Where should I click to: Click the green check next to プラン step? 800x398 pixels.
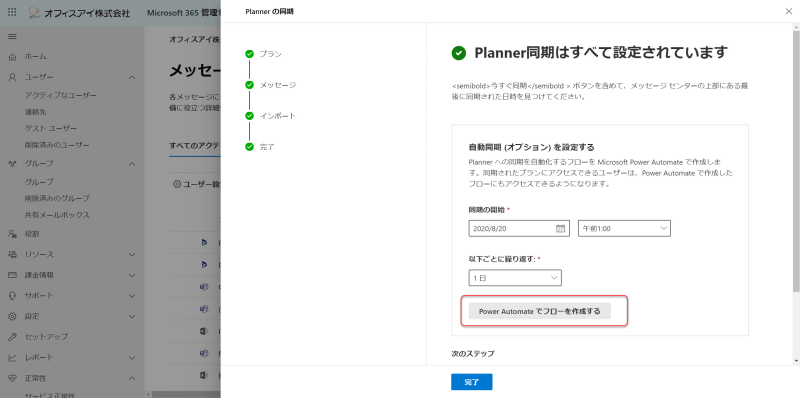tap(249, 54)
